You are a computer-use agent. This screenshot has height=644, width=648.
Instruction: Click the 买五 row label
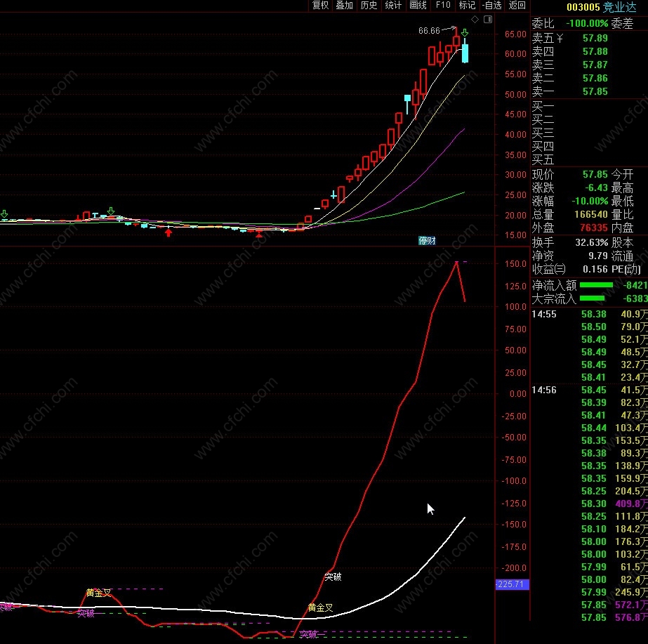point(543,159)
